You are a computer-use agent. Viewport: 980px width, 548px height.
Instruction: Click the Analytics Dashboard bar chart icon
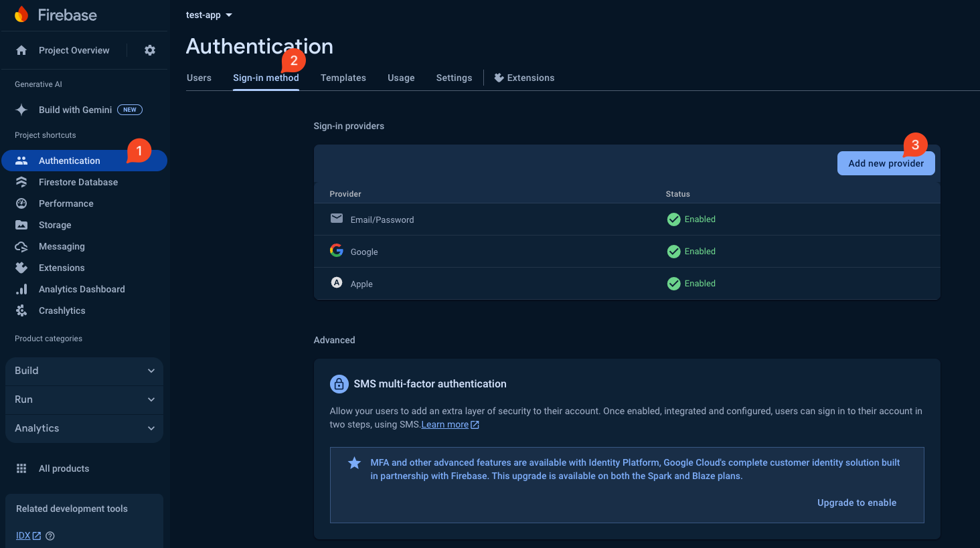pos(21,289)
